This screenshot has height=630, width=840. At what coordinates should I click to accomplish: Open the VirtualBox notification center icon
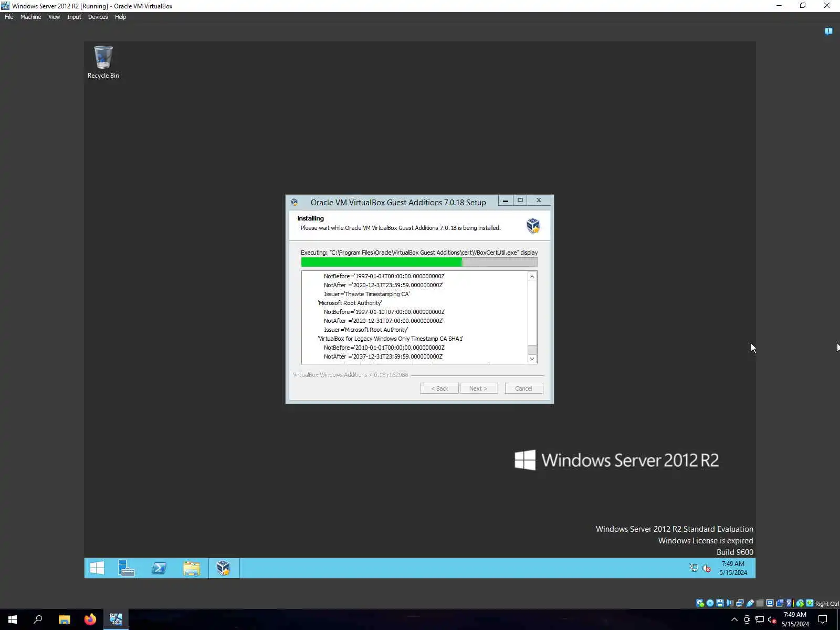click(x=828, y=31)
